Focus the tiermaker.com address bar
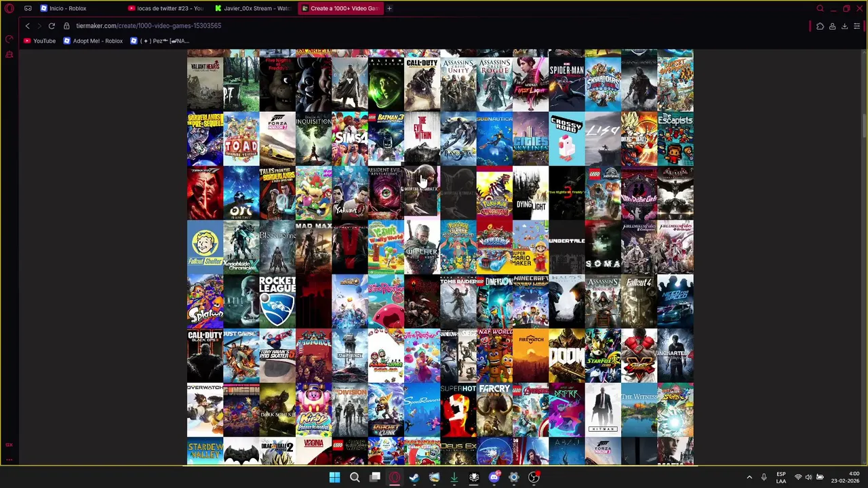This screenshot has height=488, width=868. click(x=149, y=26)
